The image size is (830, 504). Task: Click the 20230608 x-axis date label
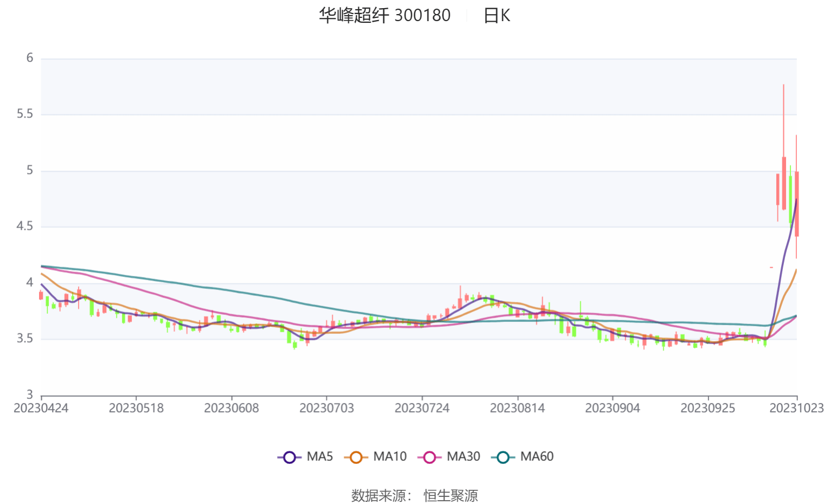[x=231, y=408]
